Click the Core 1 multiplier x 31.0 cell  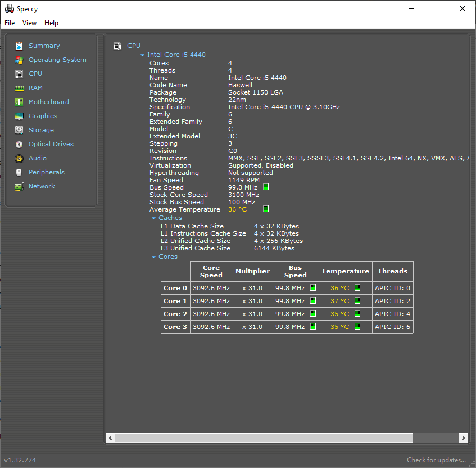(252, 301)
